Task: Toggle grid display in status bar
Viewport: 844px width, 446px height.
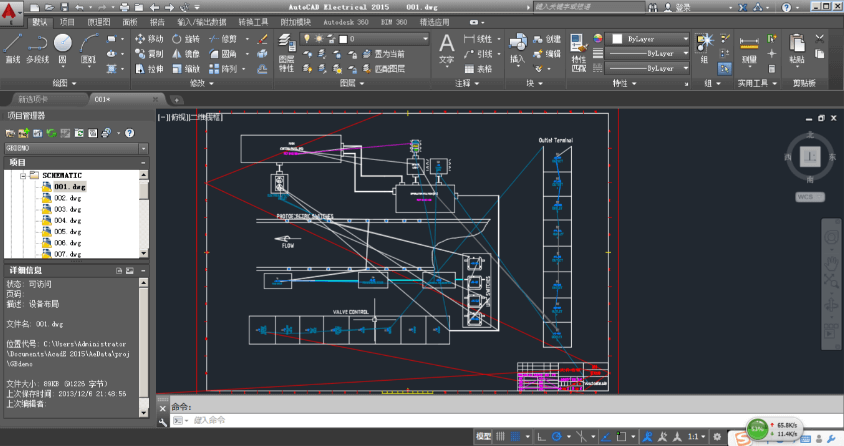Action: tap(502, 437)
